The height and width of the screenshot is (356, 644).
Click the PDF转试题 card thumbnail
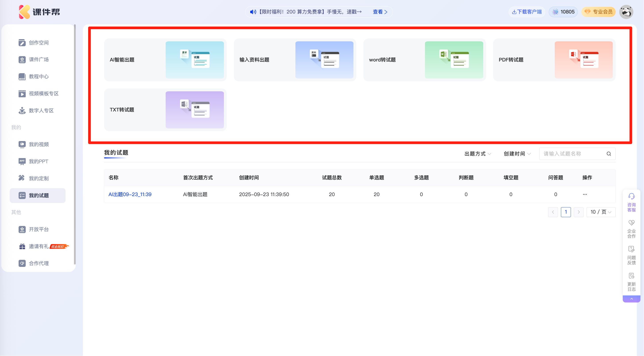(x=584, y=60)
